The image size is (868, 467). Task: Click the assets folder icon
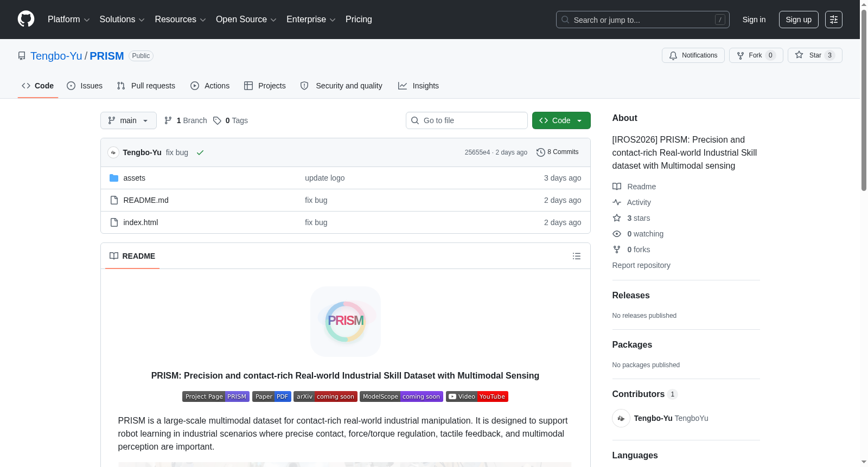pyautogui.click(x=114, y=178)
